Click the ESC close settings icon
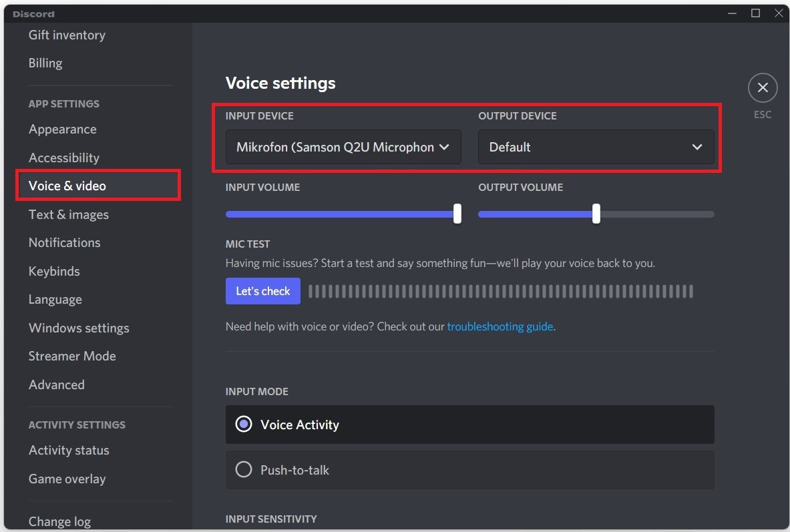 (x=763, y=87)
